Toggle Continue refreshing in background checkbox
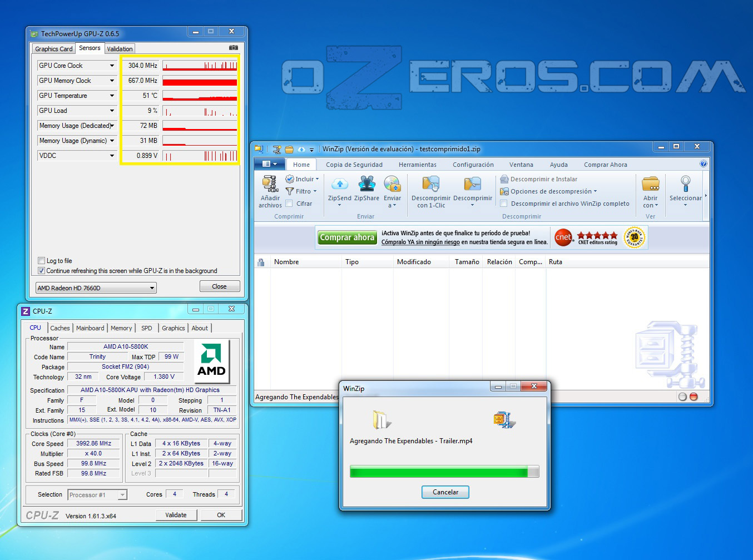The image size is (753, 560). [x=41, y=271]
